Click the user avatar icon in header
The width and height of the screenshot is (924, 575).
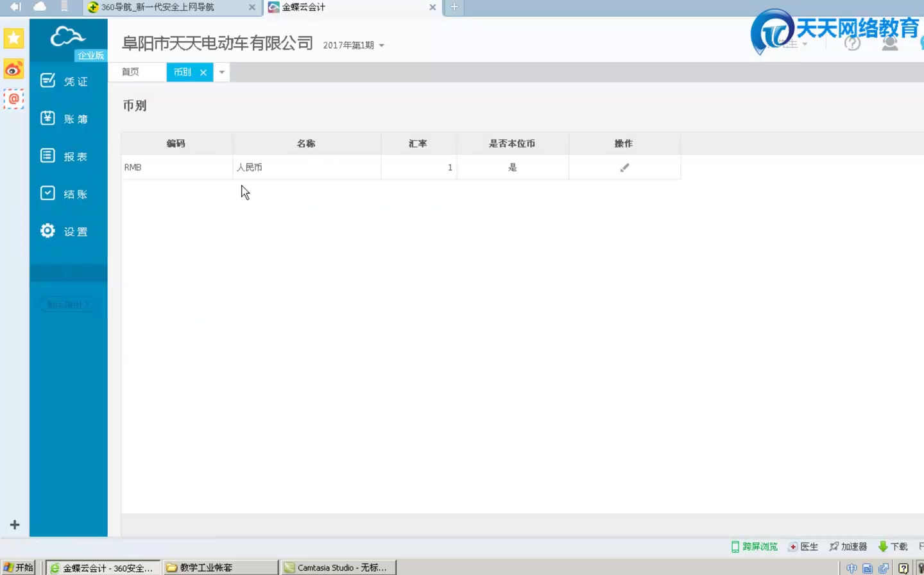coord(890,43)
